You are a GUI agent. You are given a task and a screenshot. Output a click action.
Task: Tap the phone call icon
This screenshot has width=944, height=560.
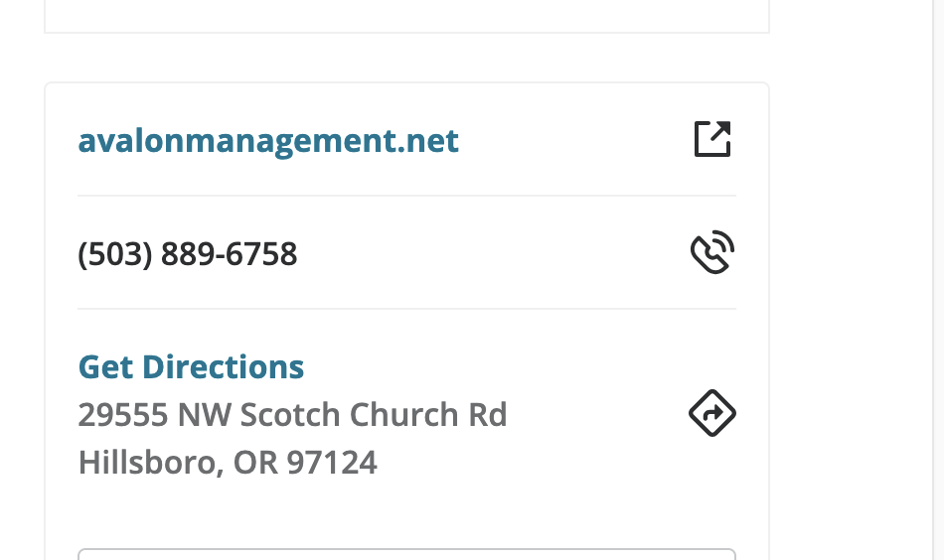[x=712, y=253]
